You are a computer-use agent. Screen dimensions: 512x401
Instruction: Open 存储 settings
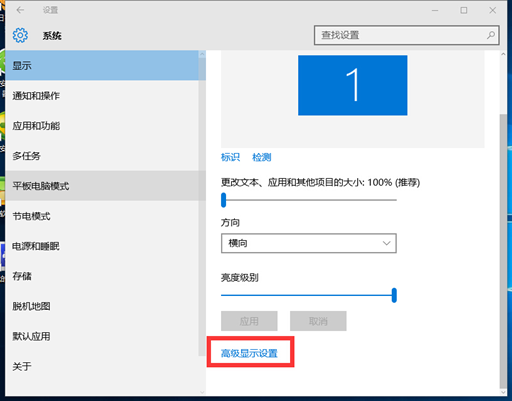pyautogui.click(x=102, y=276)
